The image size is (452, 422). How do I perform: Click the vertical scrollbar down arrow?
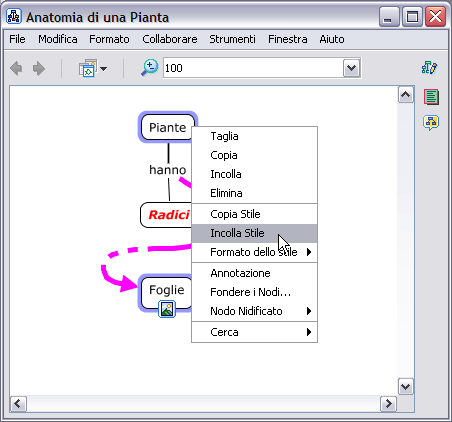pos(406,387)
